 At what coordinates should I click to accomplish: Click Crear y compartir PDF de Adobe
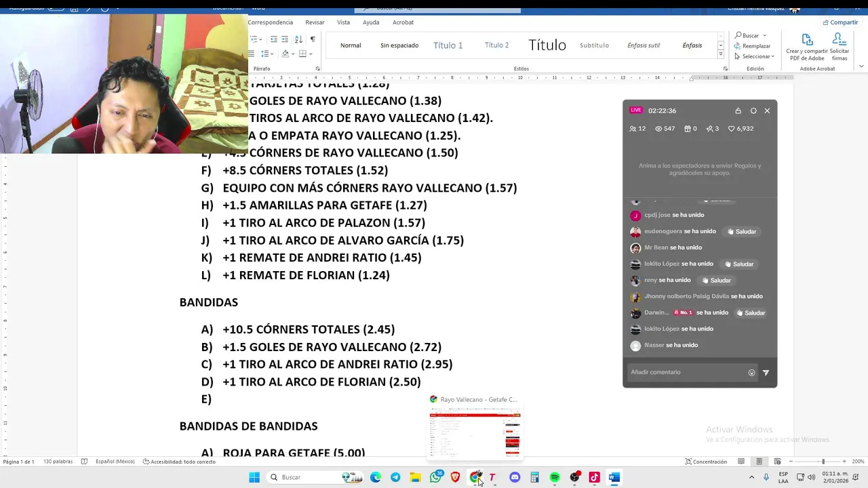click(807, 47)
